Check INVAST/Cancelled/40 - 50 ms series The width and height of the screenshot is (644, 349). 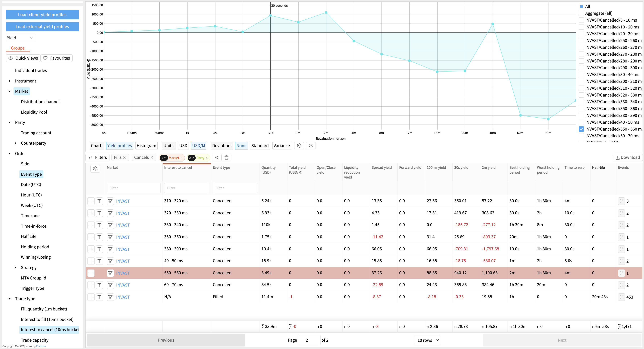(582, 122)
